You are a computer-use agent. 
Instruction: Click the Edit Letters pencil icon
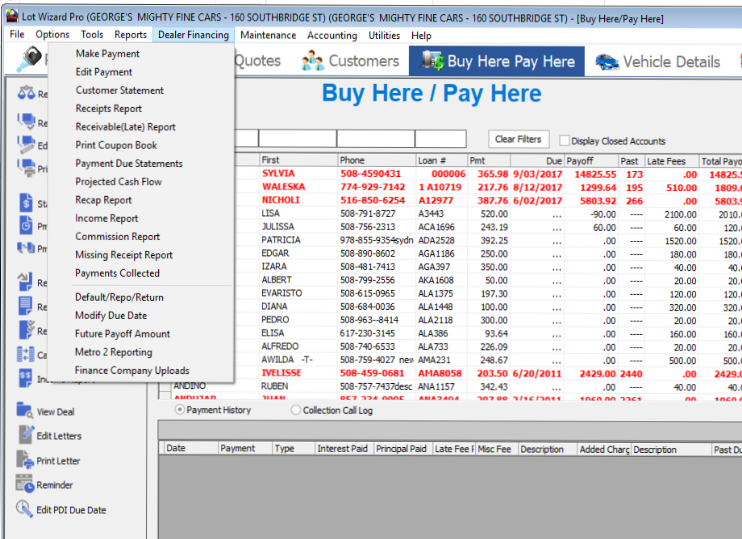(26, 434)
